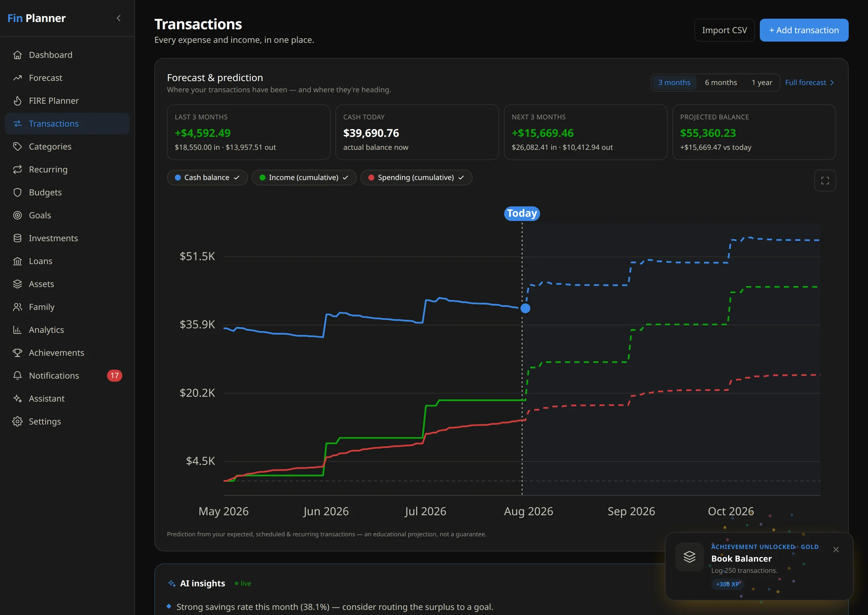Image resolution: width=868 pixels, height=615 pixels.
Task: Click the Add transaction button
Action: pyautogui.click(x=804, y=30)
